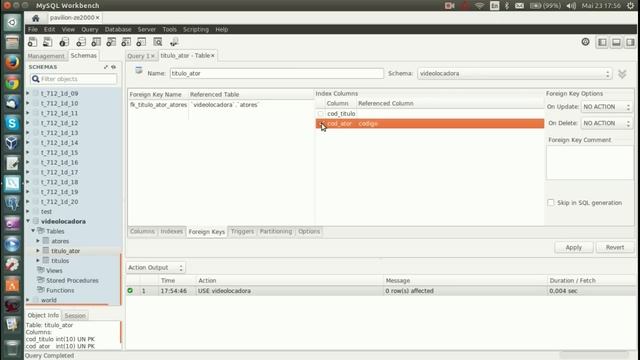This screenshot has height=360, width=640.
Task: Expand the atores table
Action: pos(38,241)
